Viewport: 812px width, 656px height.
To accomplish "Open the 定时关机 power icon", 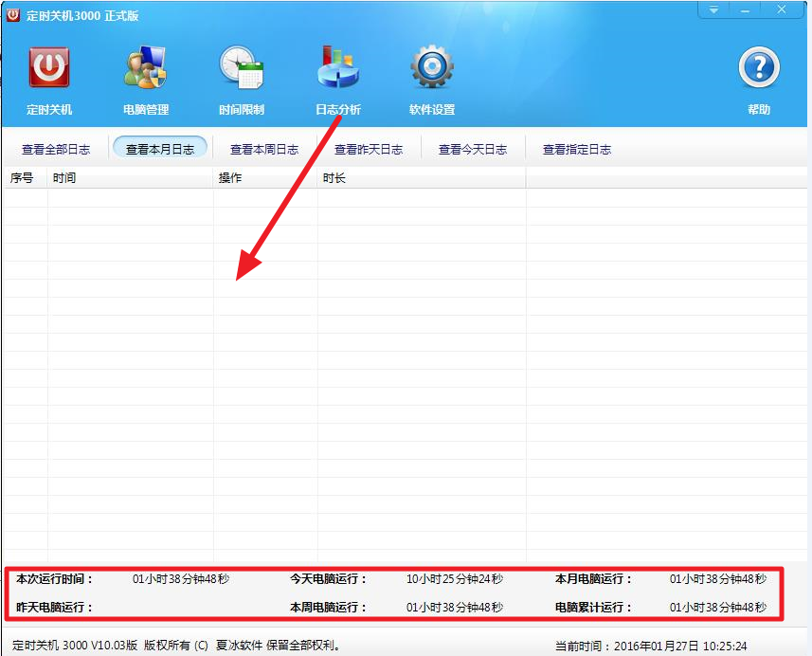I will click(49, 67).
